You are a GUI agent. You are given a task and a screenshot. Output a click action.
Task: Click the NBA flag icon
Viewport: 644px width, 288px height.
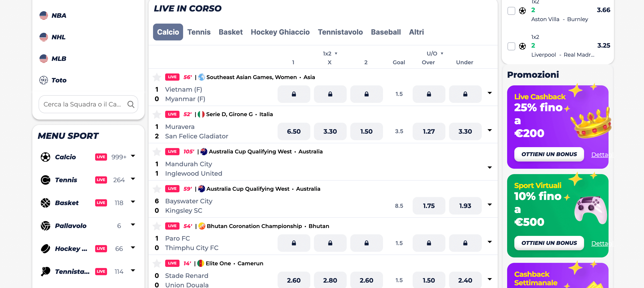click(44, 15)
